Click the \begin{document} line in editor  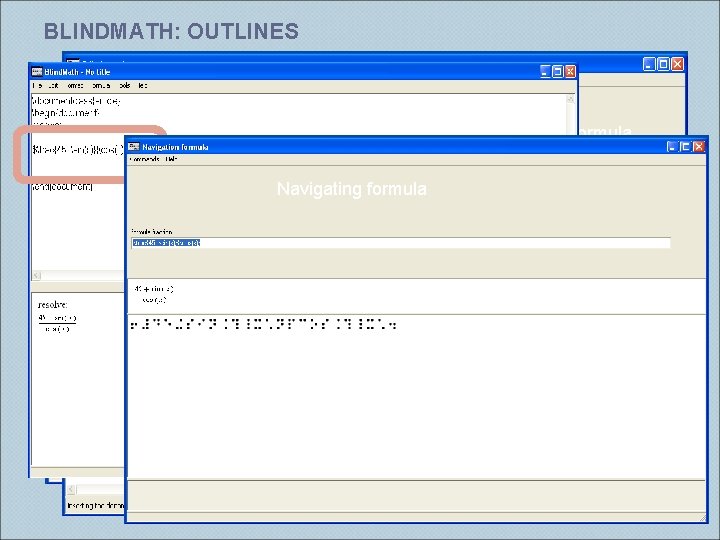coord(65,113)
